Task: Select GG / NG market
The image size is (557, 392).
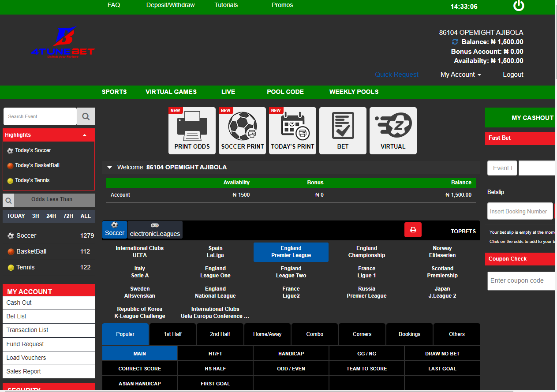Action: coord(367,354)
